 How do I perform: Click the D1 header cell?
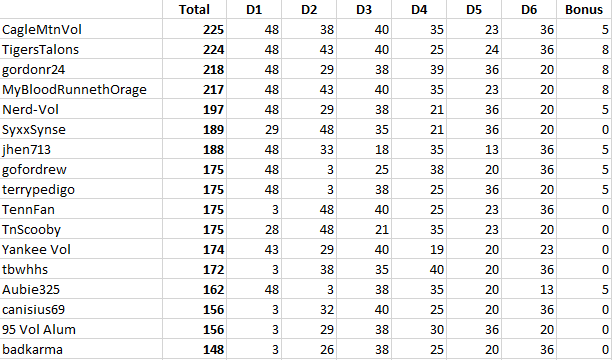[254, 9]
